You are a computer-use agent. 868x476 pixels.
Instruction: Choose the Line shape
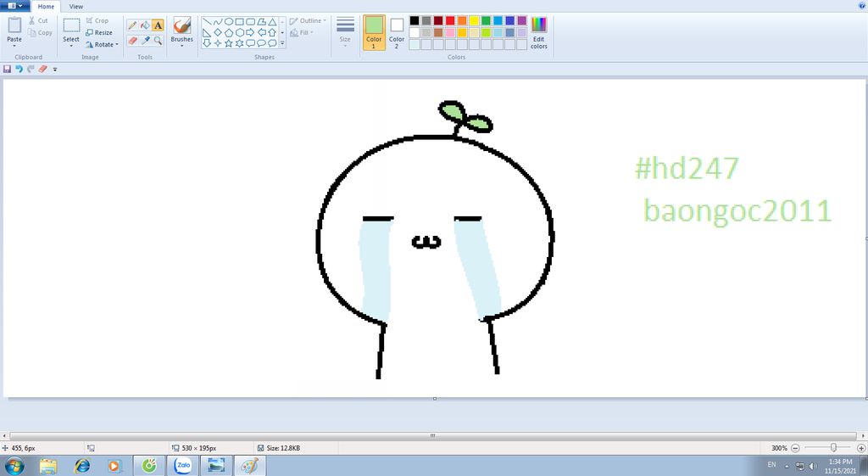coord(207,21)
